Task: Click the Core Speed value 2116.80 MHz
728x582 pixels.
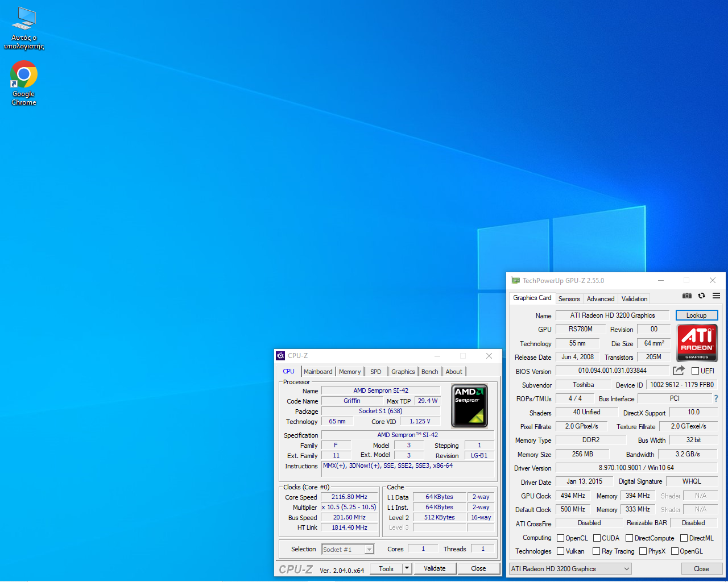Action: click(x=349, y=497)
